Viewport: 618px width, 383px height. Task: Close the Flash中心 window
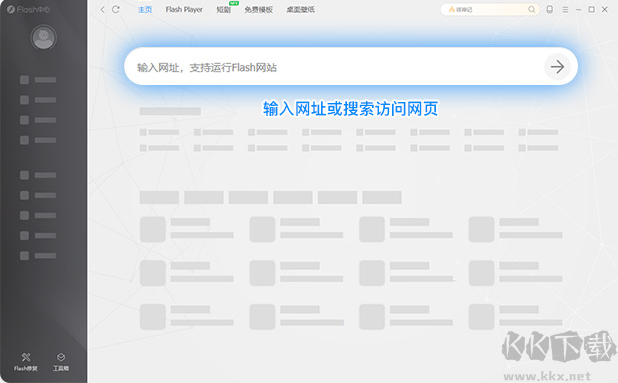605,9
